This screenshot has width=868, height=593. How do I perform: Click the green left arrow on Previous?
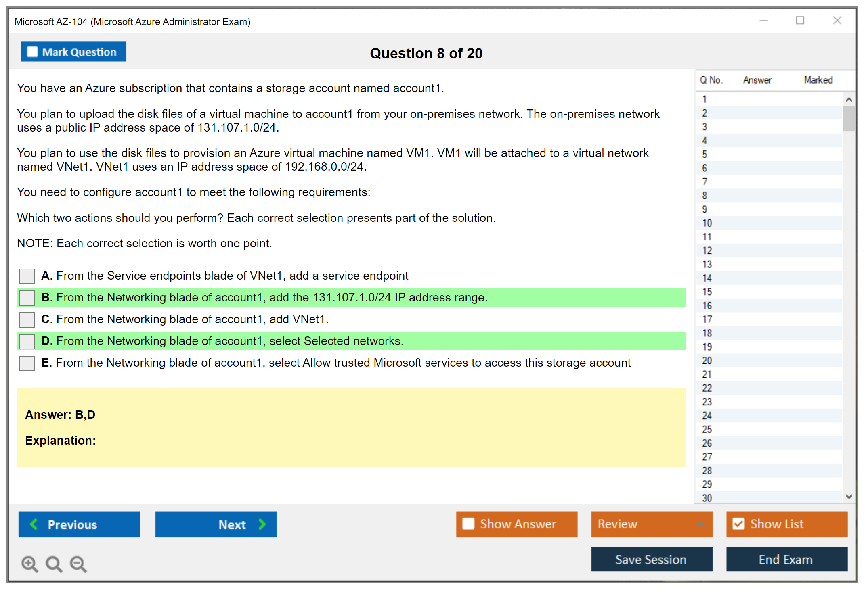tap(34, 524)
